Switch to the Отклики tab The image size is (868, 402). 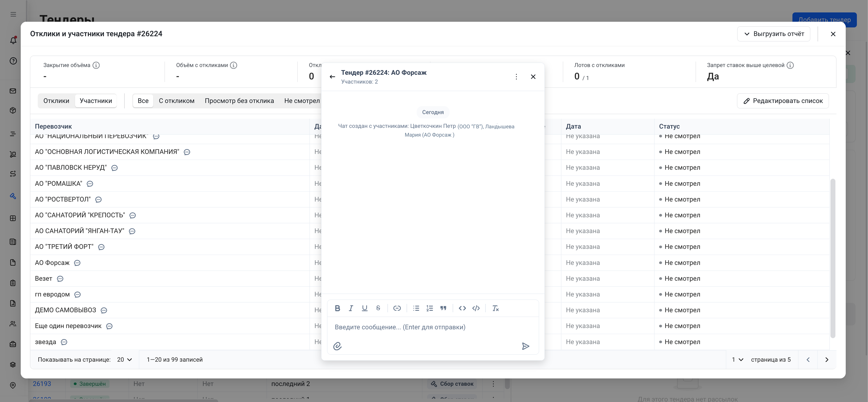coord(56,101)
